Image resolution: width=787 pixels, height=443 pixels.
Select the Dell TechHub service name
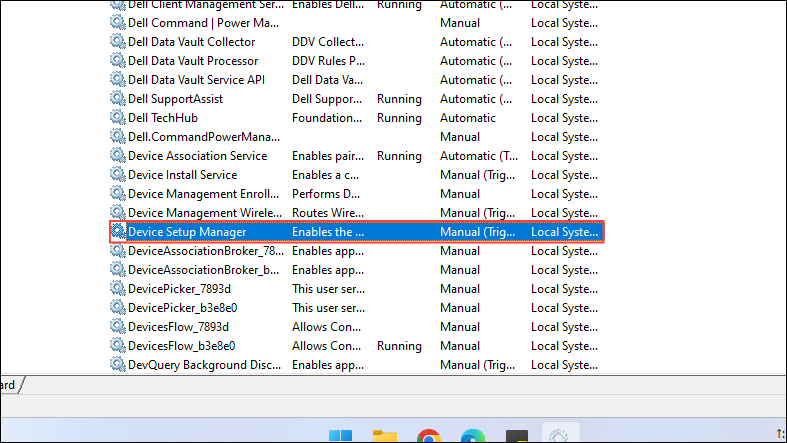point(163,118)
